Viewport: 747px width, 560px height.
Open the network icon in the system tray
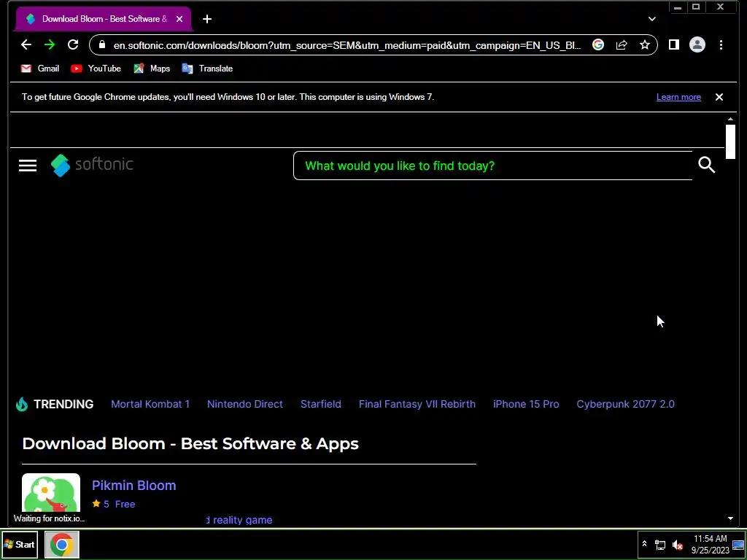659,545
